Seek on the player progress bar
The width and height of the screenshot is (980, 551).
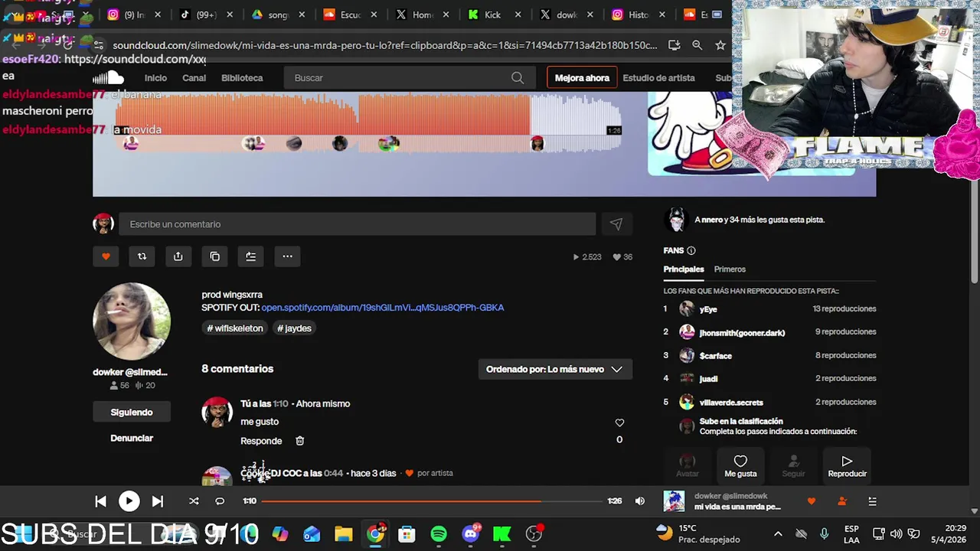point(432,501)
